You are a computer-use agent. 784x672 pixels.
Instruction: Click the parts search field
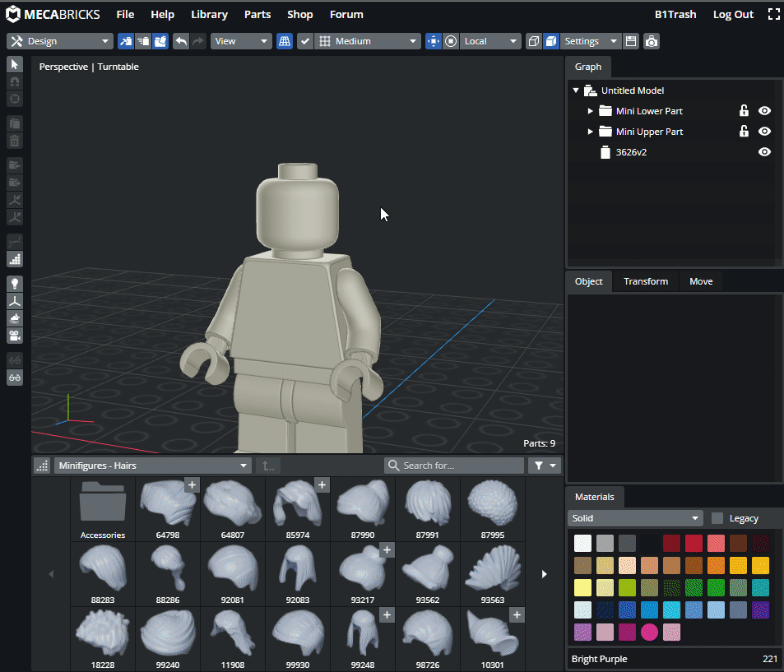pos(454,466)
